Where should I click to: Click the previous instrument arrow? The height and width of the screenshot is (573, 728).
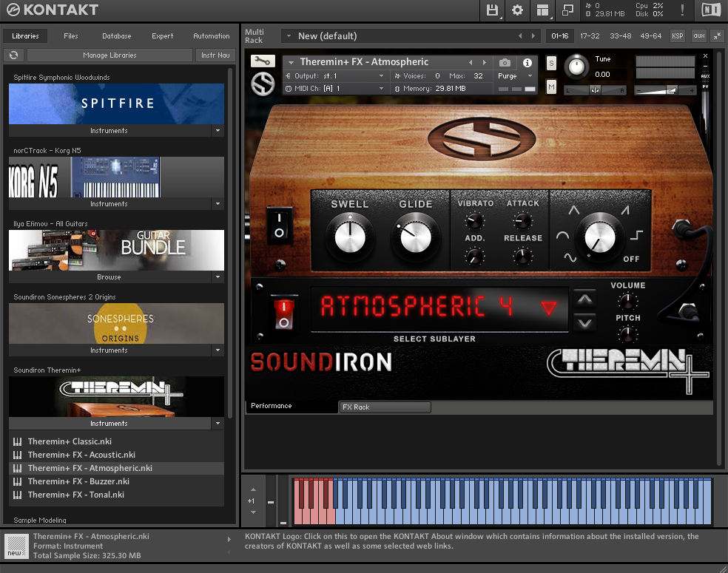(x=471, y=62)
